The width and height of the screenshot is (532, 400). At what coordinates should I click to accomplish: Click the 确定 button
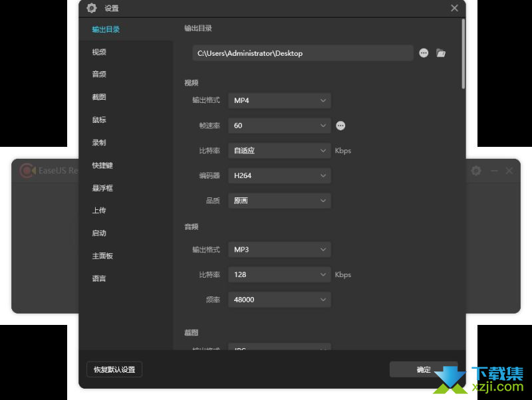click(424, 369)
